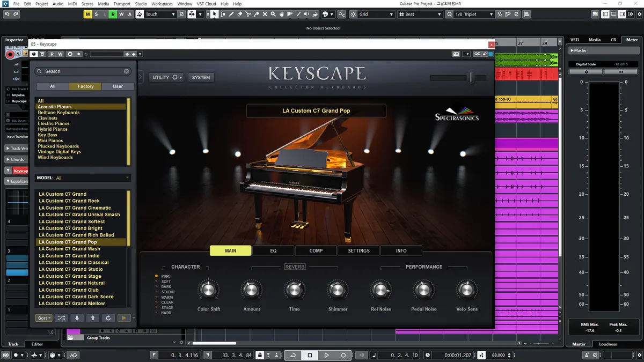
Task: Open the 1/8 Triplet quantize dropdown
Action: pyautogui.click(x=474, y=14)
